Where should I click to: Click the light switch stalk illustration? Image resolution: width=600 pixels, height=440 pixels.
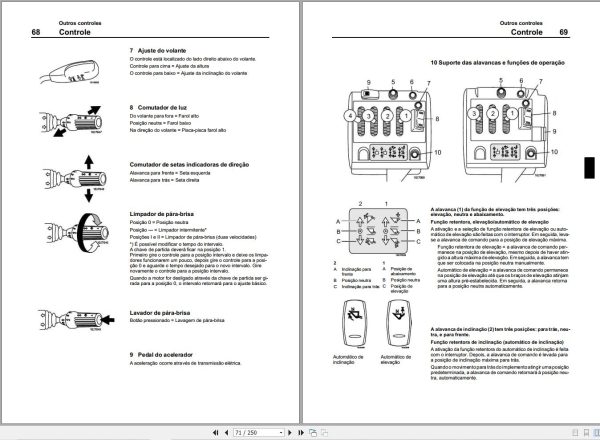71,121
